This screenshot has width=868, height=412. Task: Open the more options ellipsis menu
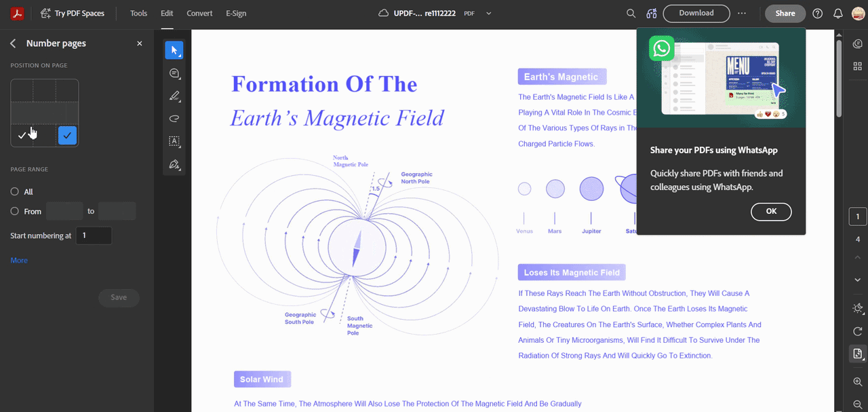tap(742, 14)
